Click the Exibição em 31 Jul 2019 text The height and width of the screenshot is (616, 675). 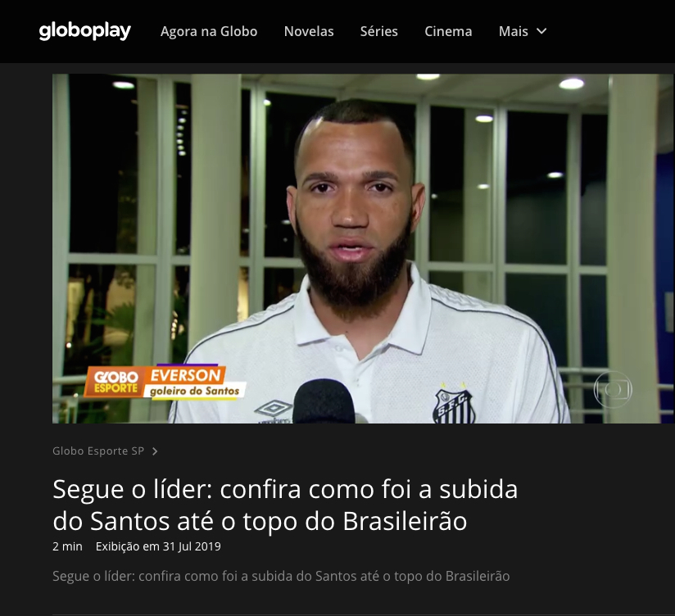coord(158,546)
